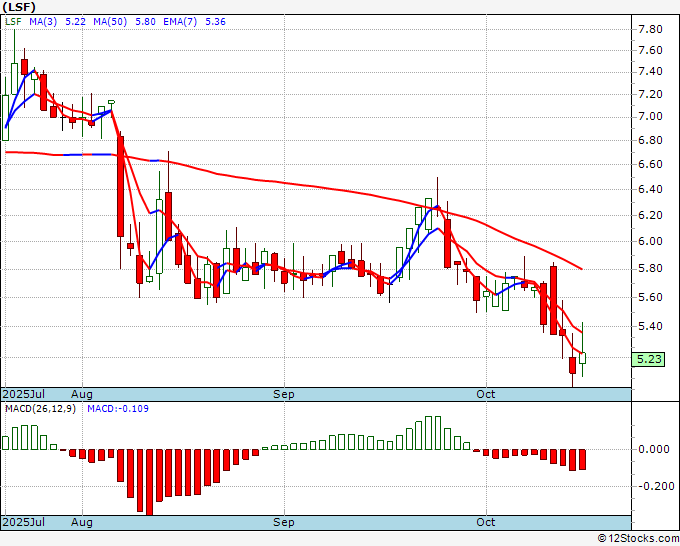Click the 6.40 price axis label
Screen dimensions: 680x546
(650, 189)
